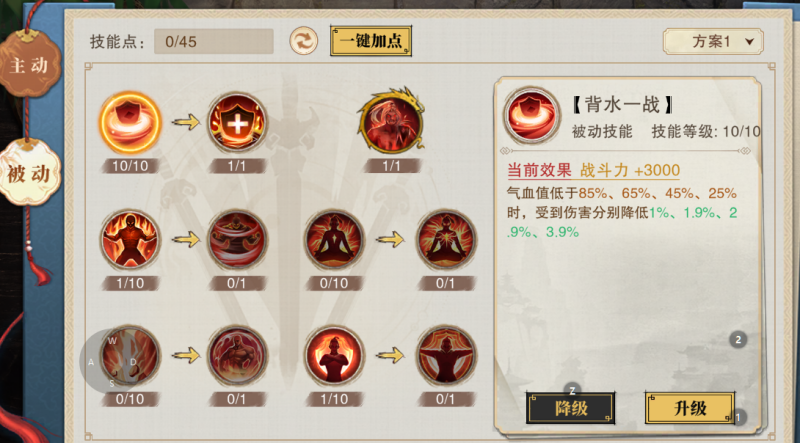Open the 方案1 scheme dropdown
800x443 pixels.
pyautogui.click(x=713, y=41)
